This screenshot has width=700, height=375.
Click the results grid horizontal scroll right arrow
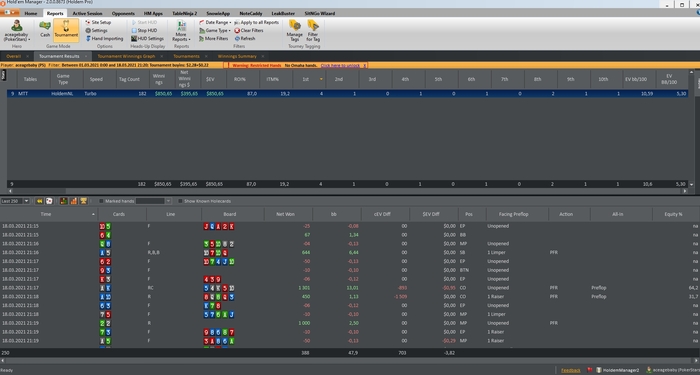(x=685, y=191)
